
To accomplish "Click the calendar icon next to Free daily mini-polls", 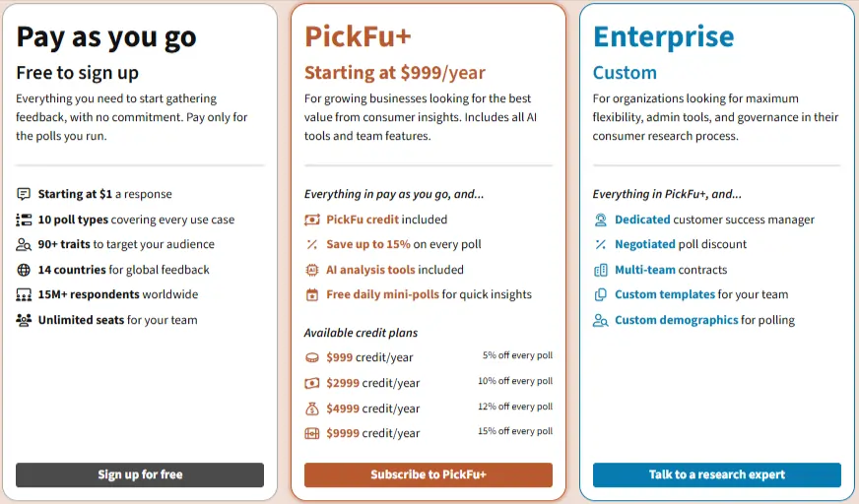I will 312,294.
